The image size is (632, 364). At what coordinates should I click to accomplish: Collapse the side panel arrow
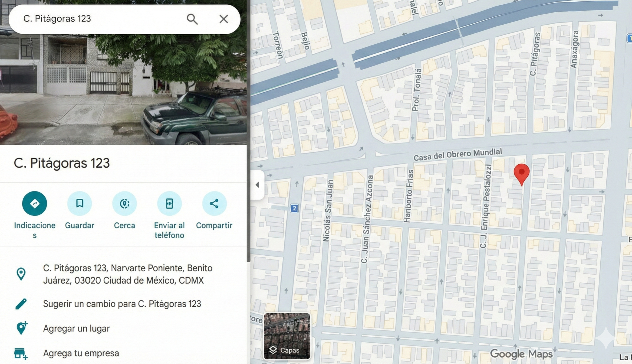click(257, 185)
